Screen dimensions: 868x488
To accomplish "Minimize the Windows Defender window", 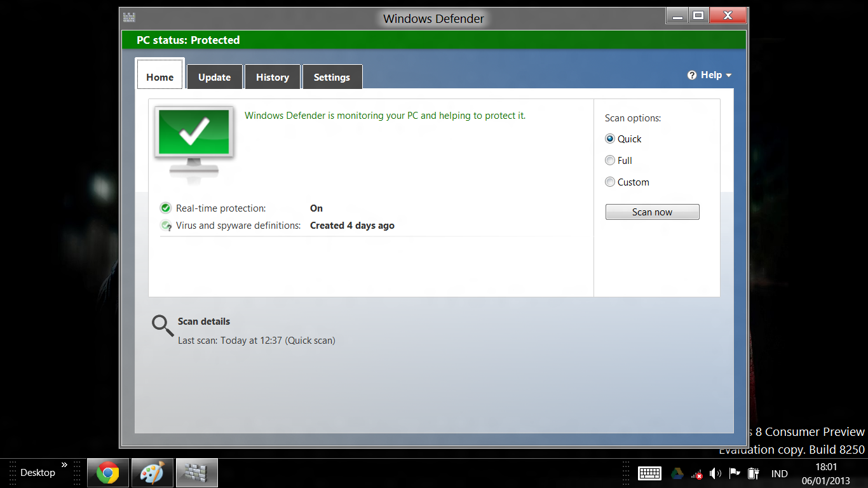I will click(677, 16).
